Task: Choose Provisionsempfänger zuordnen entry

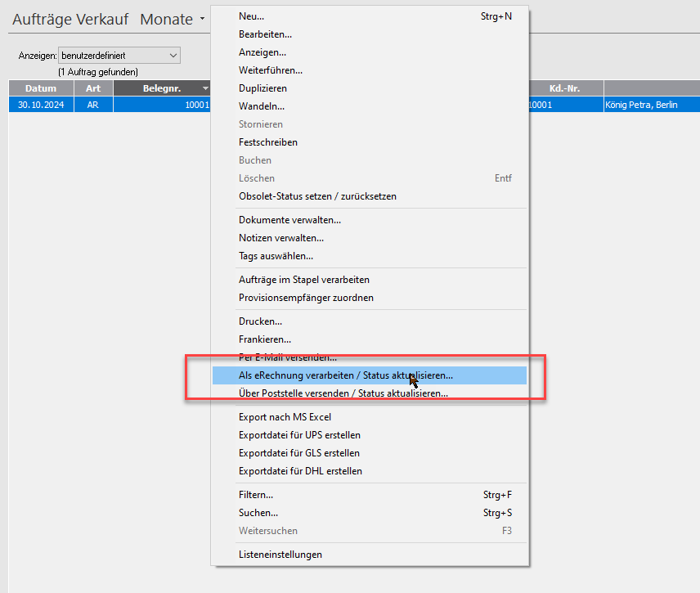Action: click(370, 298)
